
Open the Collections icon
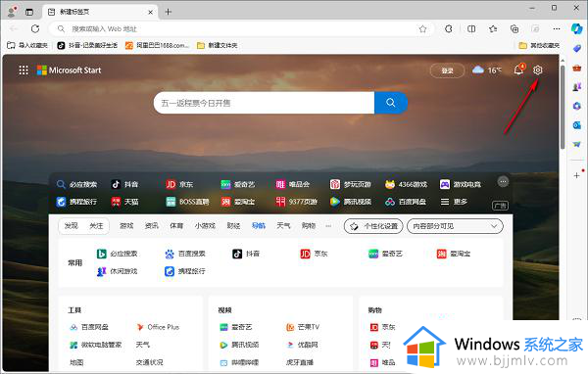pyautogui.click(x=514, y=28)
